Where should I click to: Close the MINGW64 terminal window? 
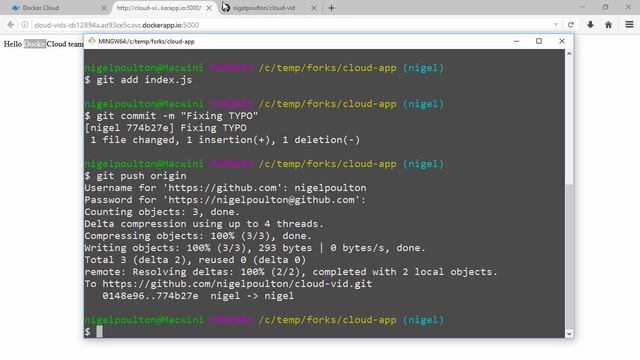click(562, 41)
